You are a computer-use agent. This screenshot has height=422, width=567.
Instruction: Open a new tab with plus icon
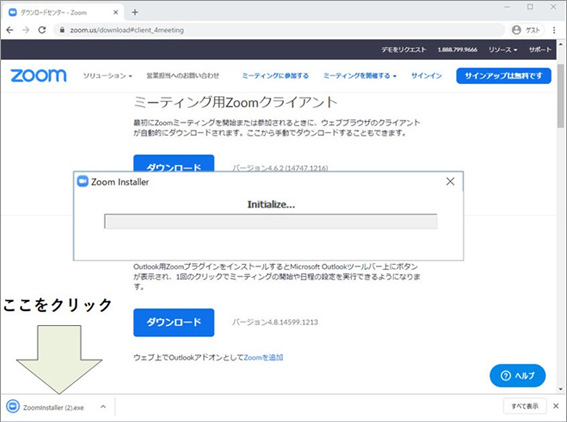click(x=135, y=12)
